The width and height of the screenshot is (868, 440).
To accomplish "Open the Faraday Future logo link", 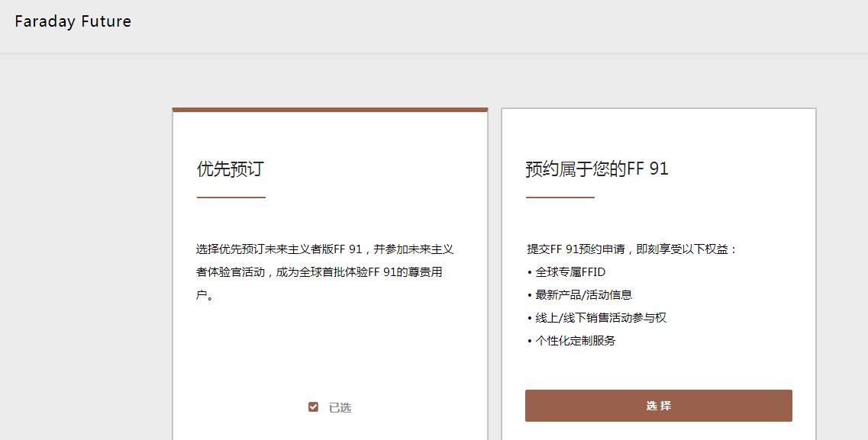I will click(x=73, y=21).
